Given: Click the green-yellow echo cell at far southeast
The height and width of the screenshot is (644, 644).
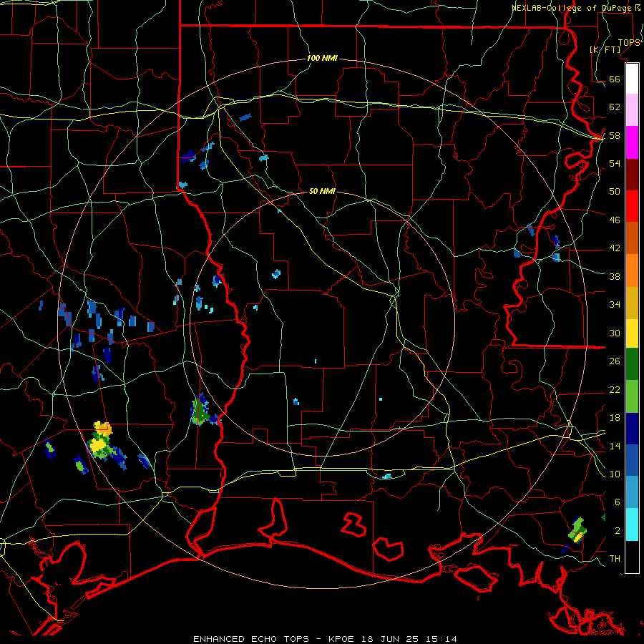Looking at the screenshot, I should click(577, 530).
